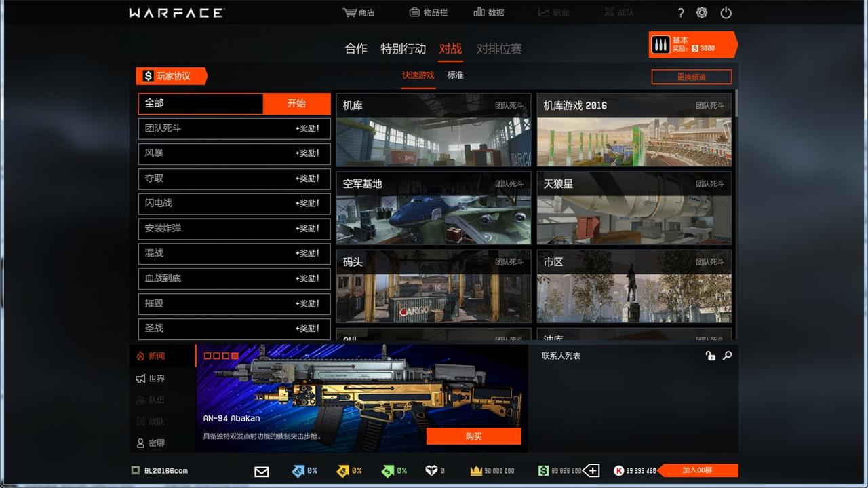
Task: Click the 更换频道 change channel button
Action: [691, 77]
